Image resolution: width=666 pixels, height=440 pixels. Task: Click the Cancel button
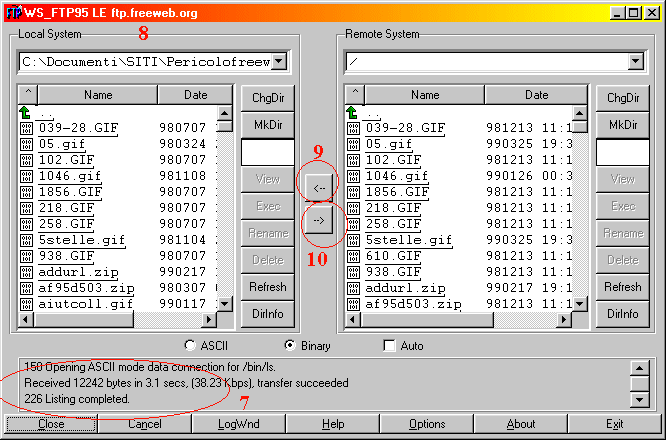point(145,424)
